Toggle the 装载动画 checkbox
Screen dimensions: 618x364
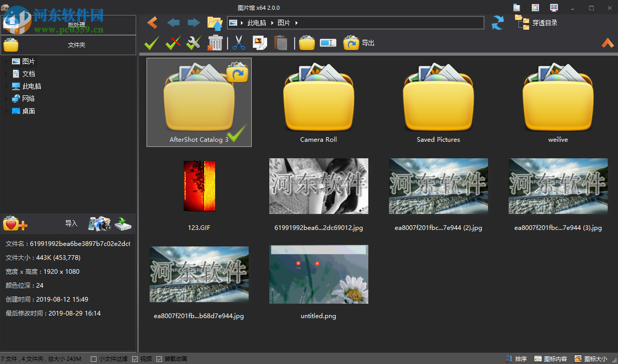coord(159,359)
